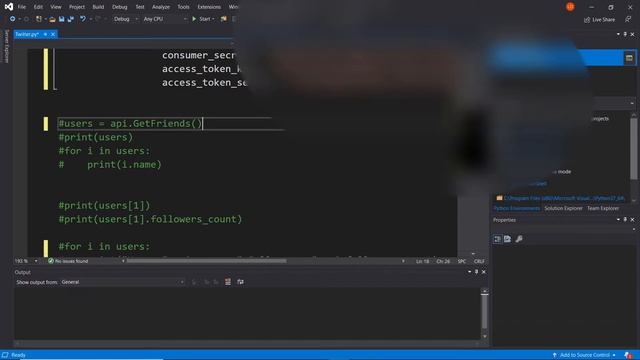Navigate backward with the toolbar back arrow

pyautogui.click(x=12, y=19)
